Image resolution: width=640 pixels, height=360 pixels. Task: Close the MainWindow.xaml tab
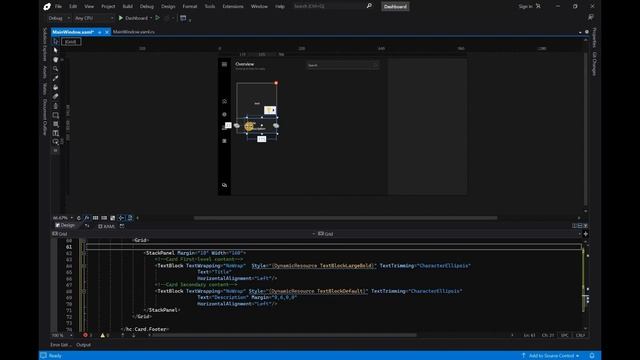pyautogui.click(x=107, y=32)
